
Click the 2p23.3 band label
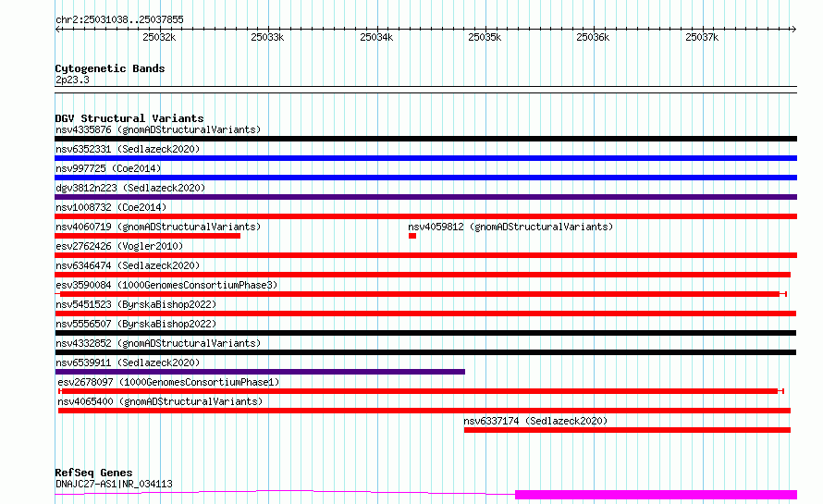[72, 80]
